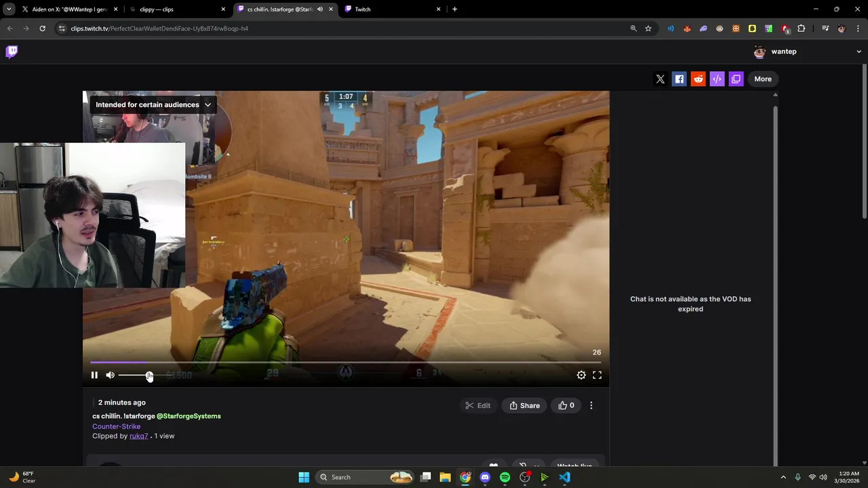Click the page vertical scrollbar
This screenshot has width=868, height=488.
pyautogui.click(x=865, y=141)
